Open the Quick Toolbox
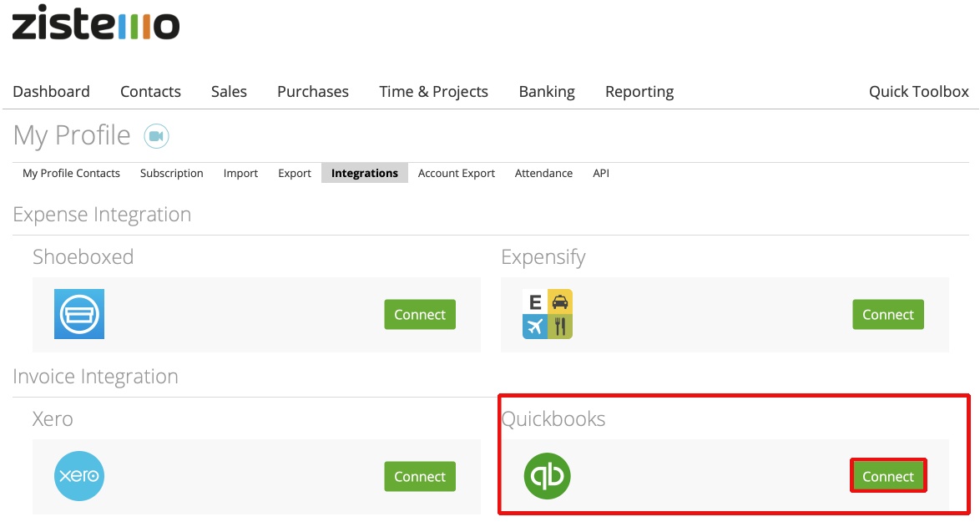Viewport: 980px width, 532px height. (x=918, y=91)
